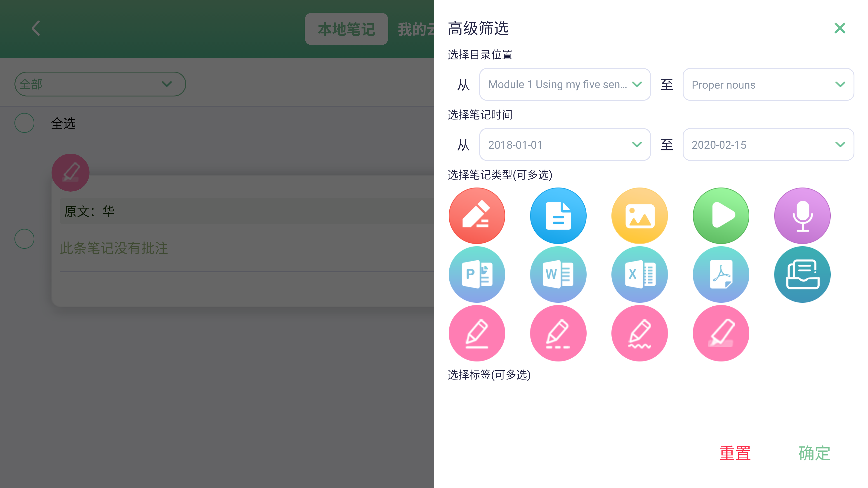Select the purple microphone audio note type
Image resolution: width=868 pixels, height=488 pixels.
[802, 216]
